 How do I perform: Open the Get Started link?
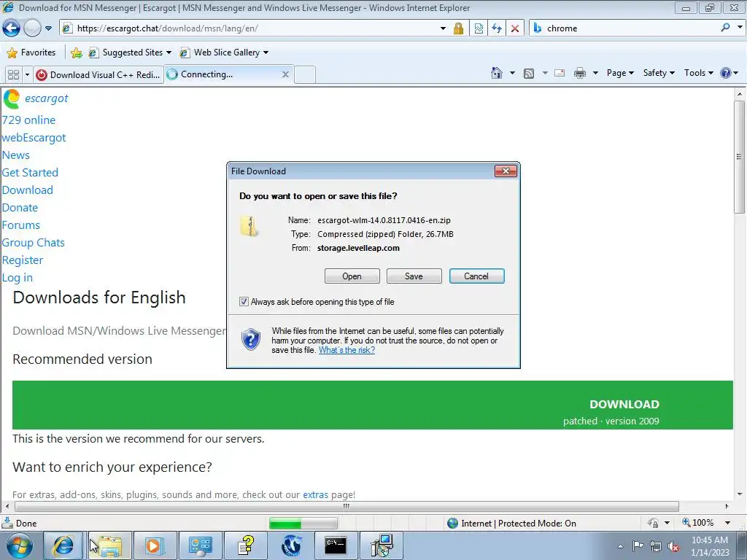30,172
